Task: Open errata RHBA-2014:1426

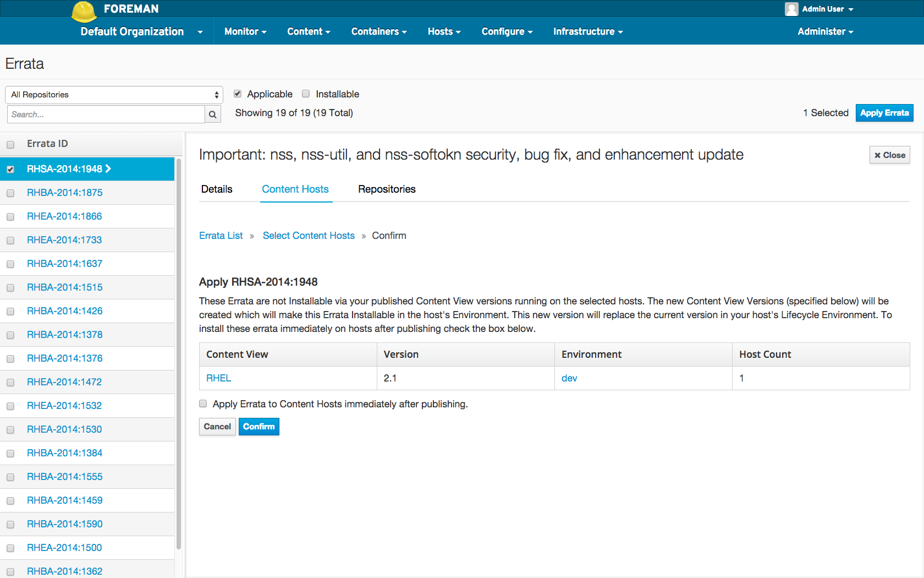Action: [64, 311]
